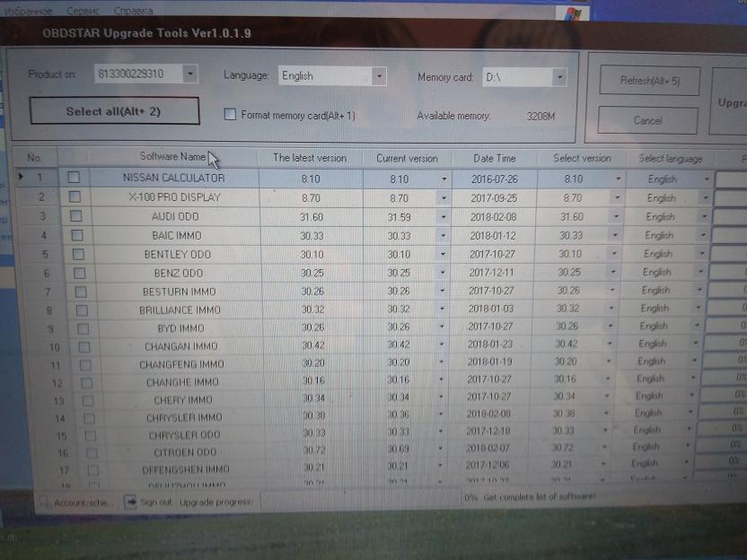Click the Available memory 3208M value
This screenshot has height=560, width=747.
[x=540, y=116]
